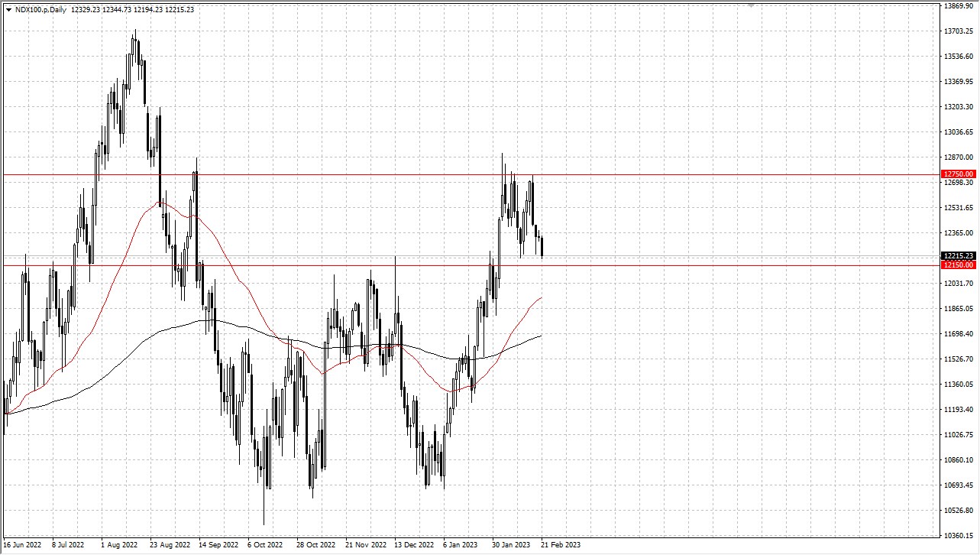The width and height of the screenshot is (980, 555).
Task: Click the red 12150.00 price label
Action: [959, 265]
